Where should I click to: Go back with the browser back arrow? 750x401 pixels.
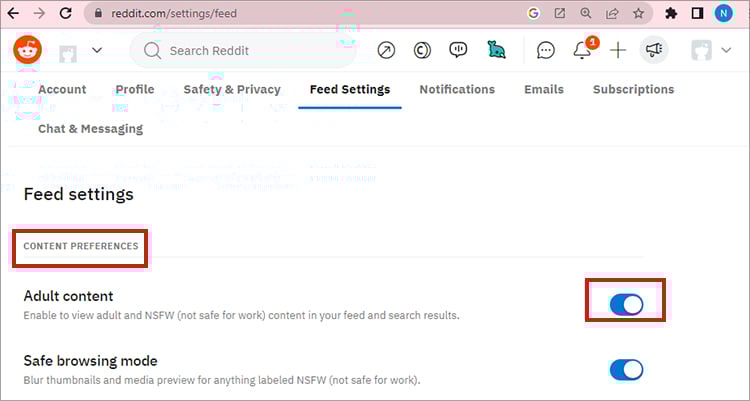[13, 13]
